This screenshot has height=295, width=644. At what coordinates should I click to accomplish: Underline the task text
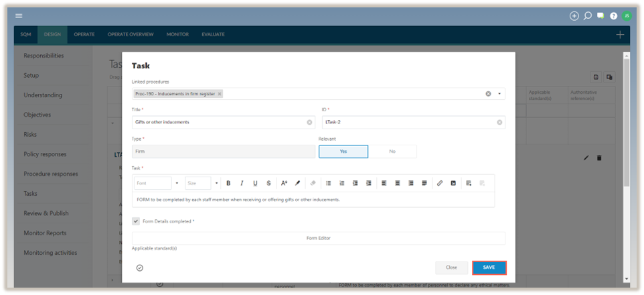click(x=255, y=183)
